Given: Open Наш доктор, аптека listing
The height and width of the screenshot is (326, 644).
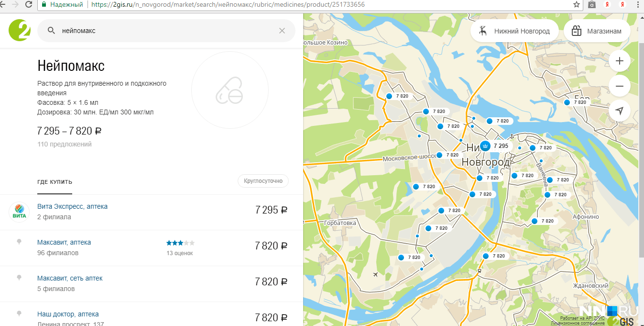Looking at the screenshot, I should (x=68, y=314).
